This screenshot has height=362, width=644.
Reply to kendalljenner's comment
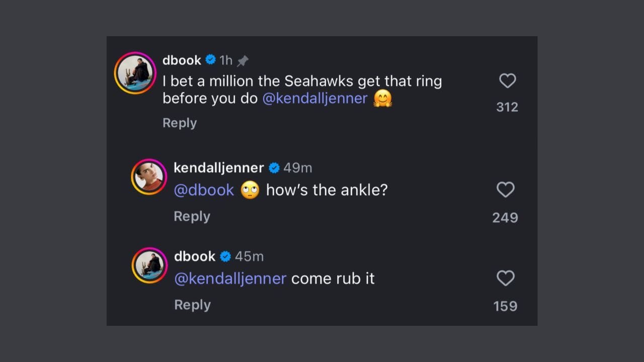click(x=192, y=216)
